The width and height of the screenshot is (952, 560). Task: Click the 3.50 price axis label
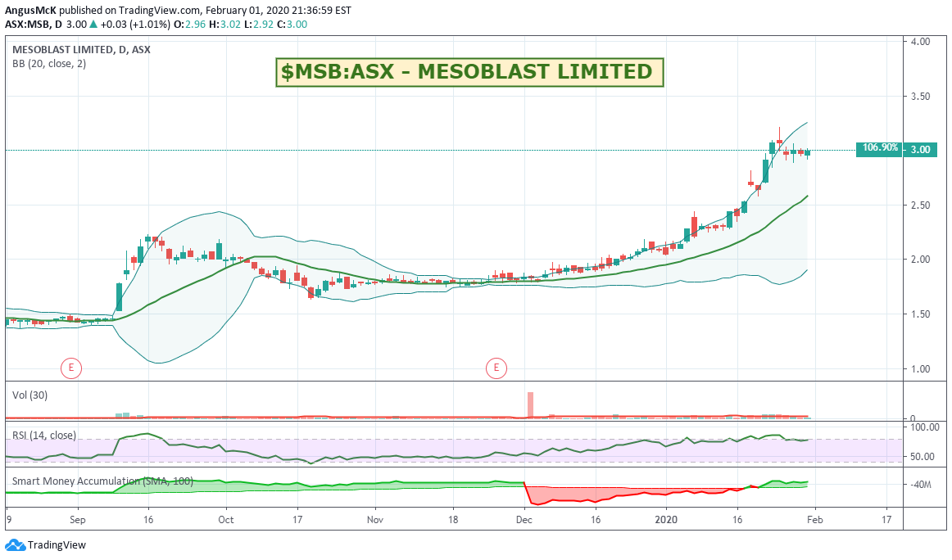pyautogui.click(x=920, y=96)
